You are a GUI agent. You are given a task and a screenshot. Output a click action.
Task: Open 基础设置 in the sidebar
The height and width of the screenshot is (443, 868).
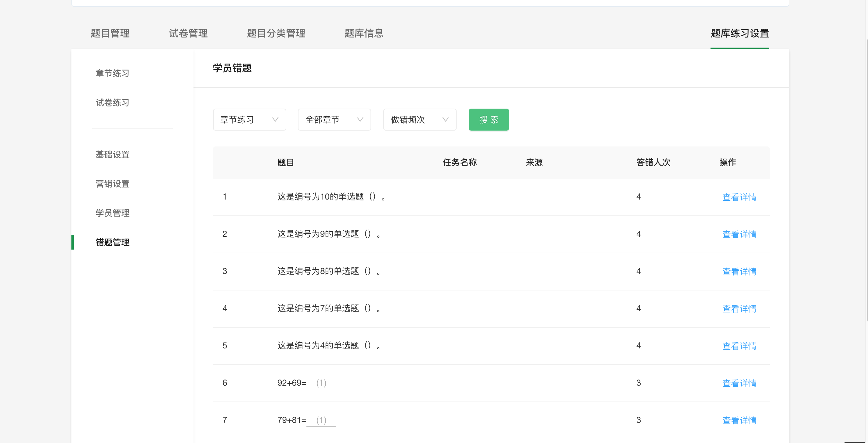pyautogui.click(x=113, y=155)
